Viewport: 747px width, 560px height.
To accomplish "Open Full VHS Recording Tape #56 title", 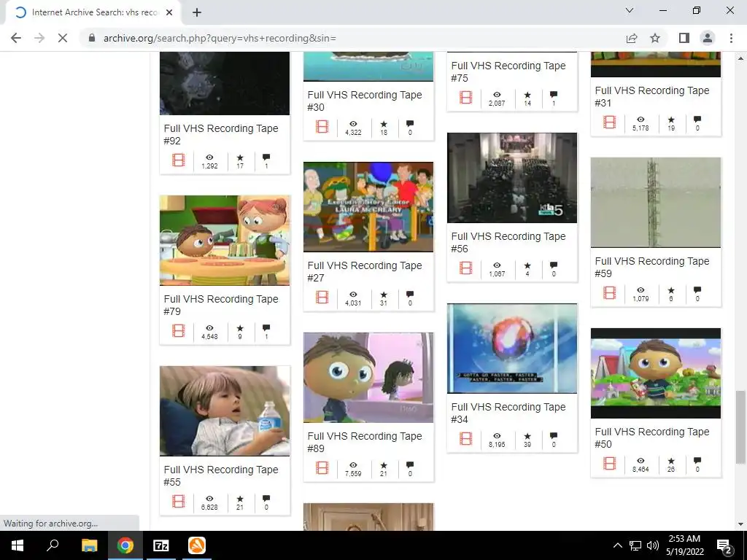I will coord(508,242).
